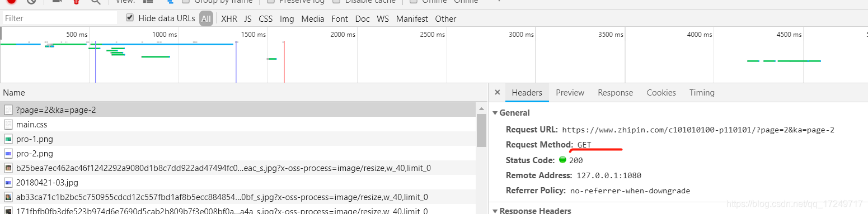Click the Request URL value text
Viewport: 868px width, 214px height.
point(698,130)
